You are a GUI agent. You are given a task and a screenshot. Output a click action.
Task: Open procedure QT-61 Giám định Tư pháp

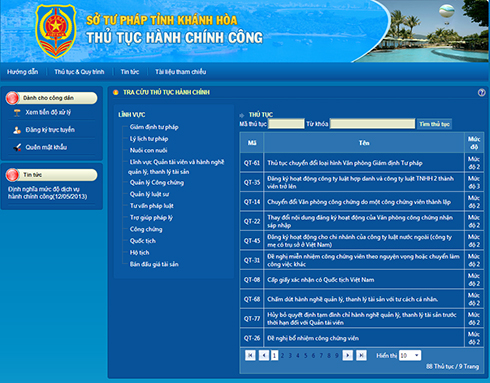(345, 163)
